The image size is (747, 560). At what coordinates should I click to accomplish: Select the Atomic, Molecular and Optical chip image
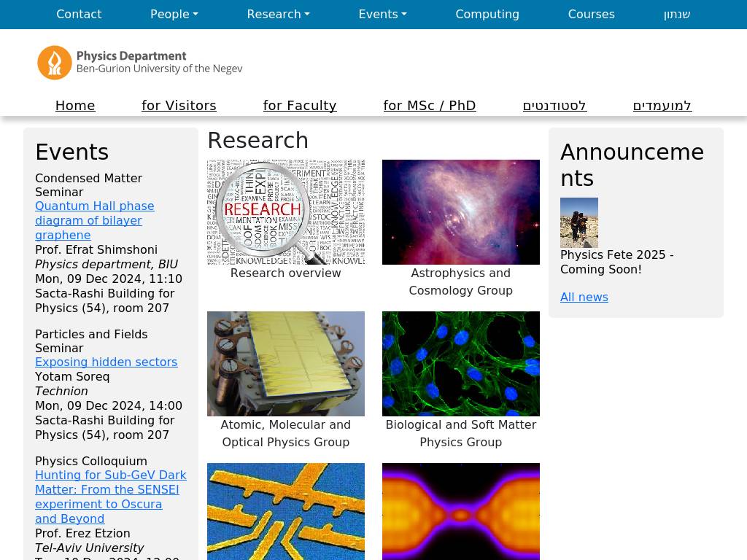285,364
